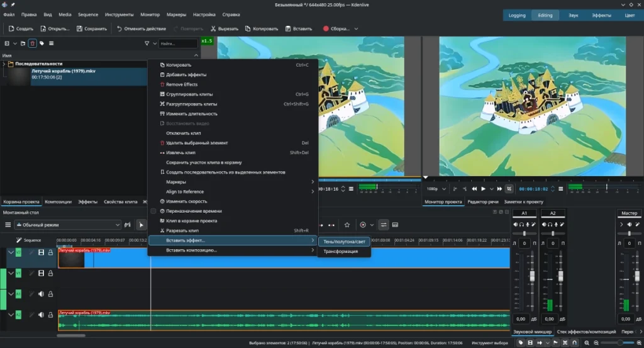Viewport: 644px width, 348px height.
Task: Open the Сборка render dropdown arrow
Action: [x=356, y=29]
